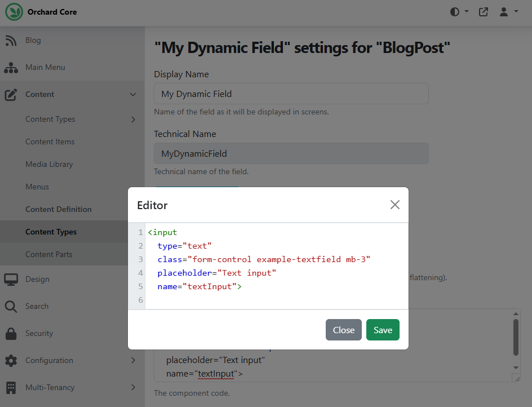Click the Design monitor icon
This screenshot has width=532, height=407.
11,280
